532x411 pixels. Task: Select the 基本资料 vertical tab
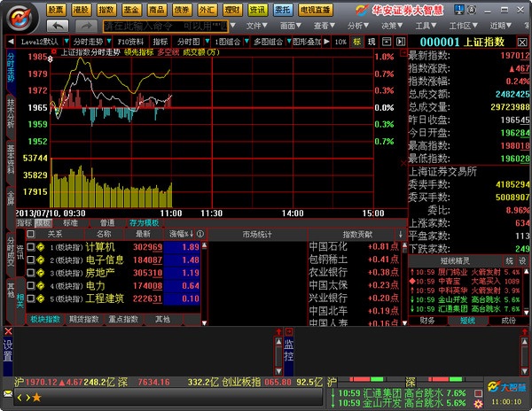pyautogui.click(x=11, y=159)
